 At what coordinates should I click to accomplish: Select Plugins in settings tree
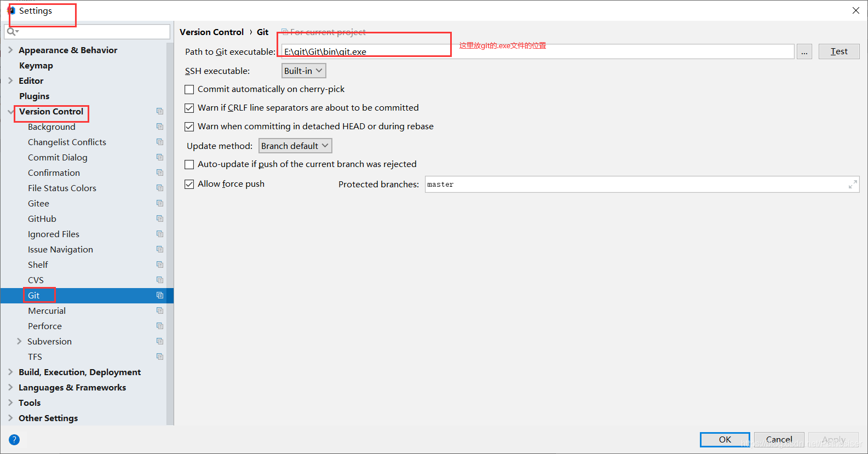[x=35, y=96]
